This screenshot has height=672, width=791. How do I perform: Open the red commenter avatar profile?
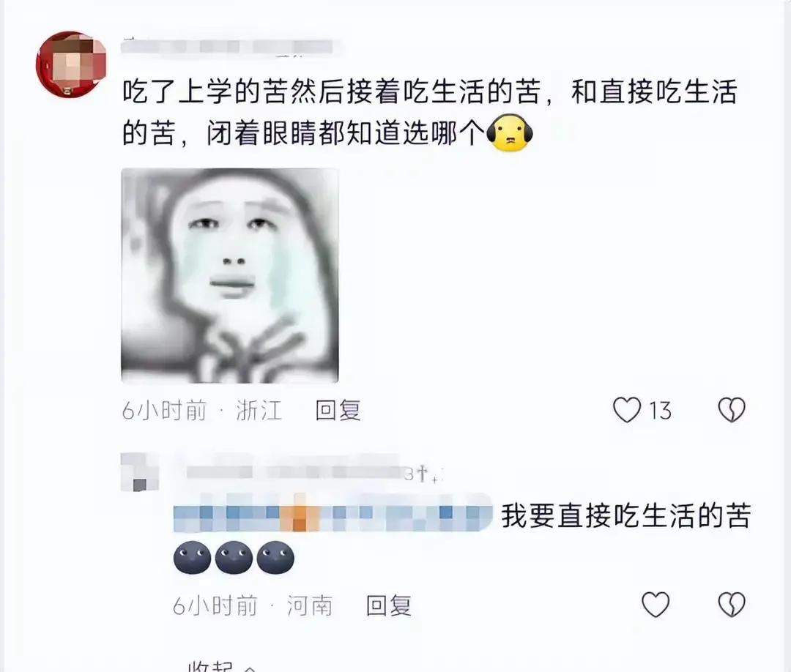[71, 64]
